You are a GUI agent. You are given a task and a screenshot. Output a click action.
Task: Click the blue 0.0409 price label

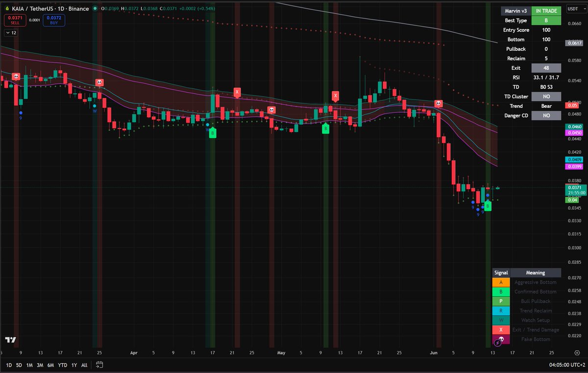(574, 160)
